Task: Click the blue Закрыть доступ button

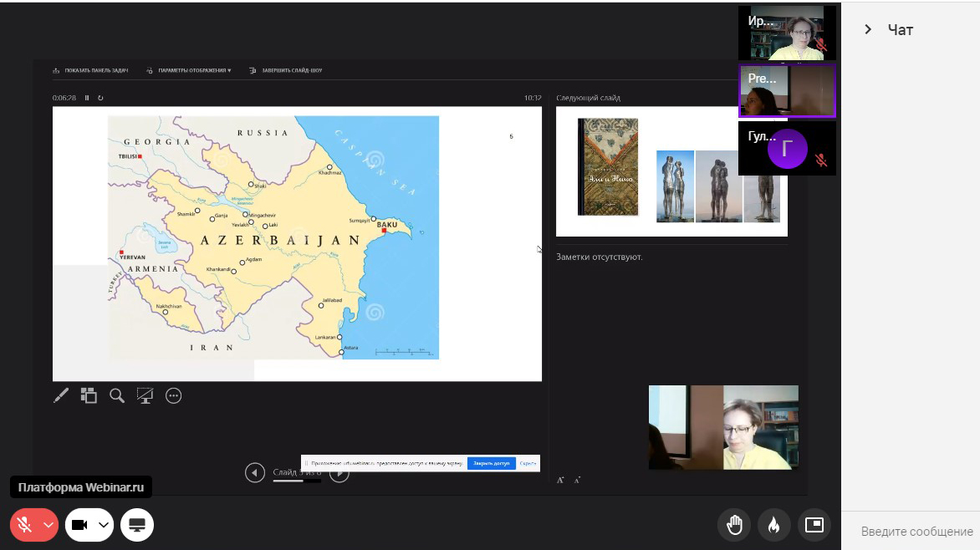Action: (x=491, y=463)
